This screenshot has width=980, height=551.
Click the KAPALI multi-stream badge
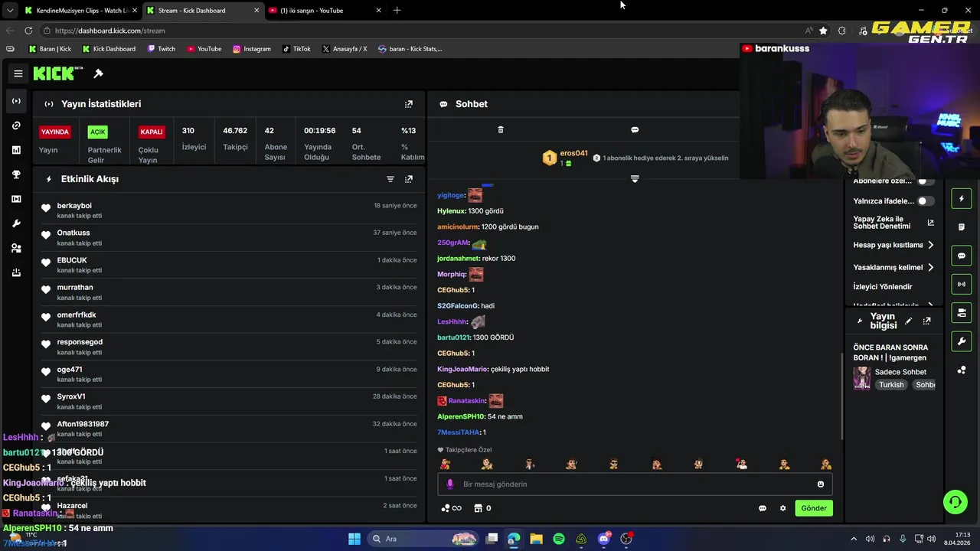click(x=152, y=132)
